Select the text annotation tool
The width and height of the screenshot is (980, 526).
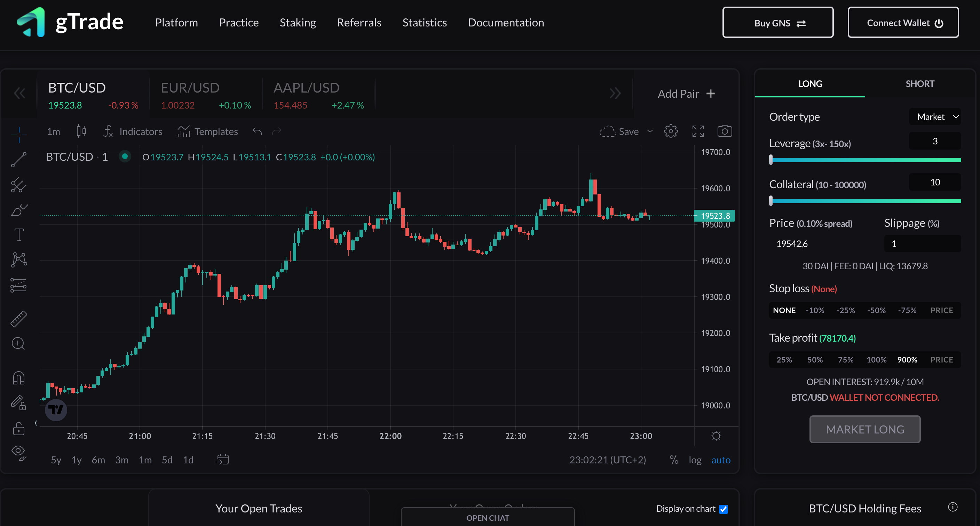click(x=19, y=235)
